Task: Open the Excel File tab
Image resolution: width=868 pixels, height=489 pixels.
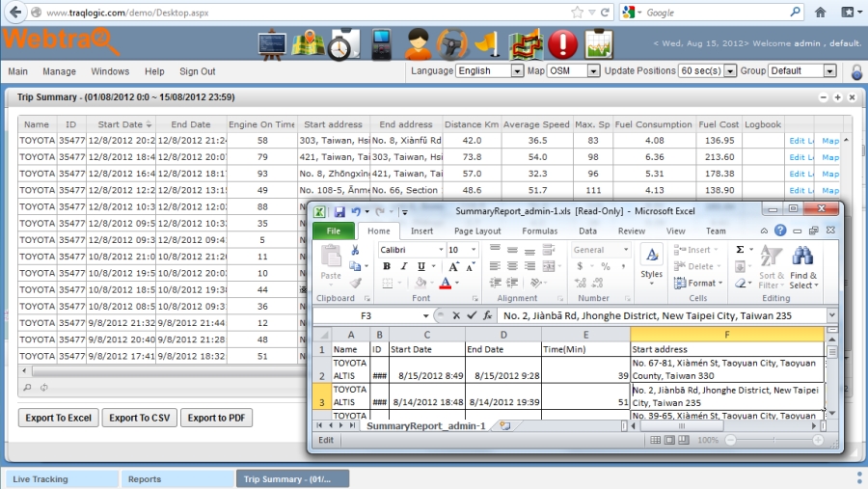Action: click(x=334, y=231)
